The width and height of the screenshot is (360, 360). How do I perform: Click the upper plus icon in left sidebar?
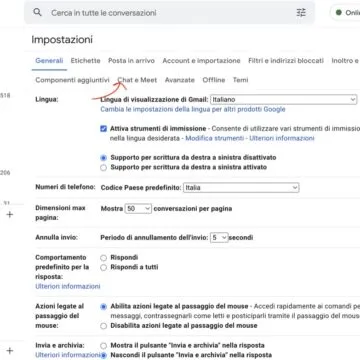(10, 214)
